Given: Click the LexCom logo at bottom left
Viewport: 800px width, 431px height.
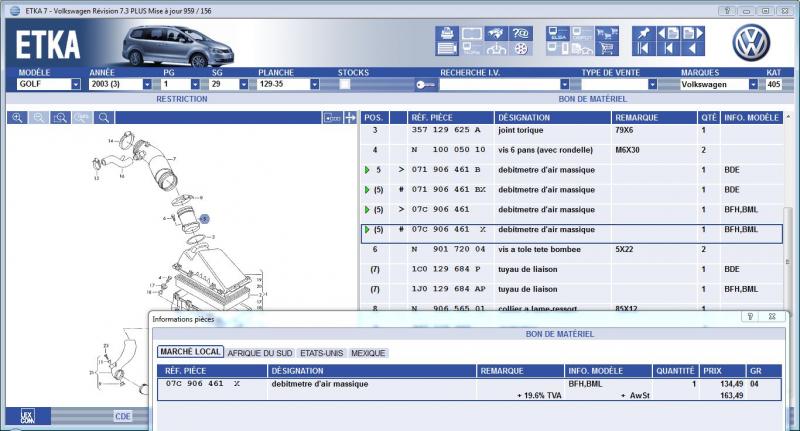Looking at the screenshot, I should tap(28, 416).
